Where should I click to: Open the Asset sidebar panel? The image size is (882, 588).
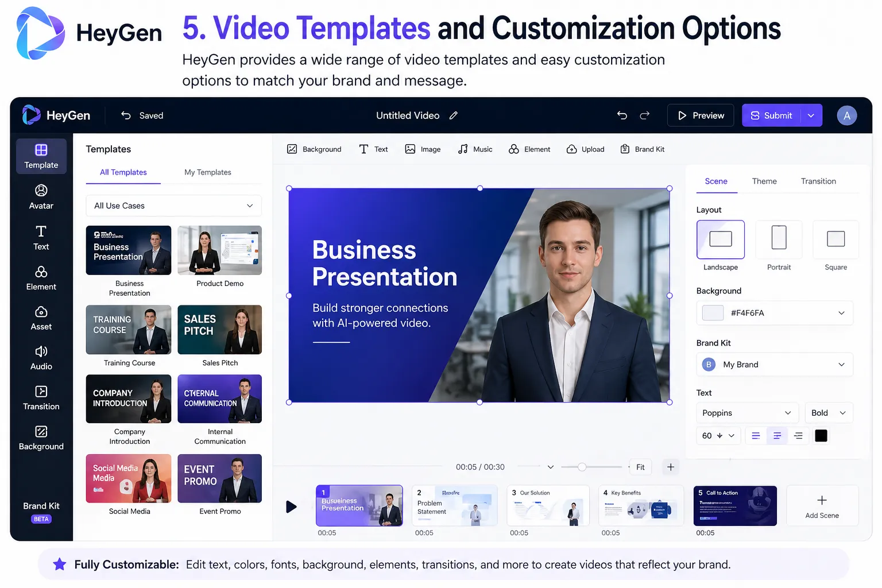41,318
